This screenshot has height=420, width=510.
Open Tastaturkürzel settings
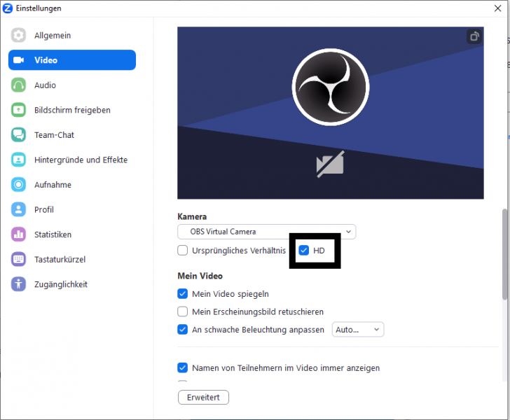click(x=72, y=260)
